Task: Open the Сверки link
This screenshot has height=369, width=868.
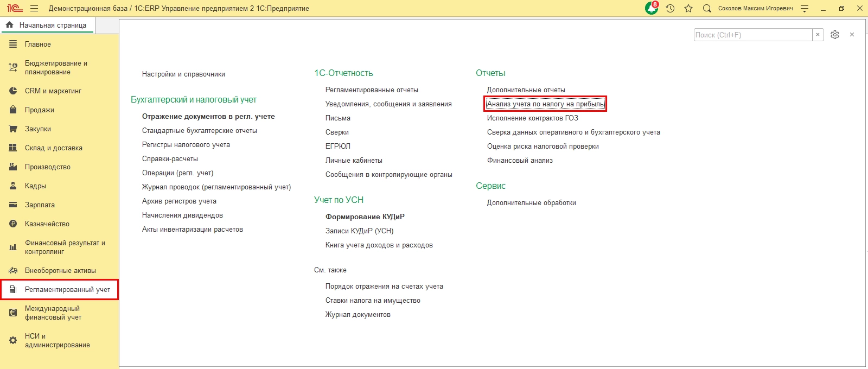Action: click(337, 132)
